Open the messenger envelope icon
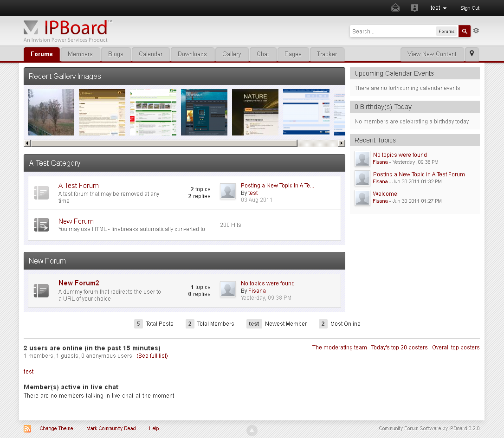 click(x=395, y=8)
